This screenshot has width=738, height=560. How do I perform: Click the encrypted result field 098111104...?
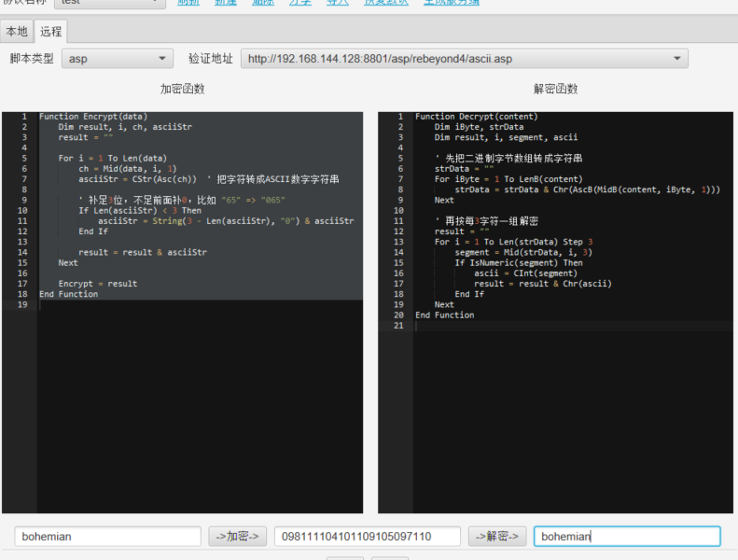coord(367,537)
